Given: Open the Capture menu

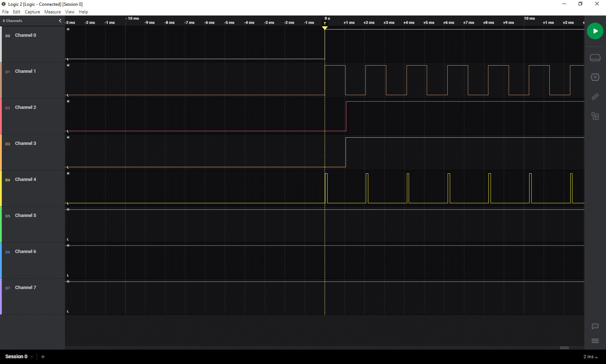Looking at the screenshot, I should [x=32, y=12].
